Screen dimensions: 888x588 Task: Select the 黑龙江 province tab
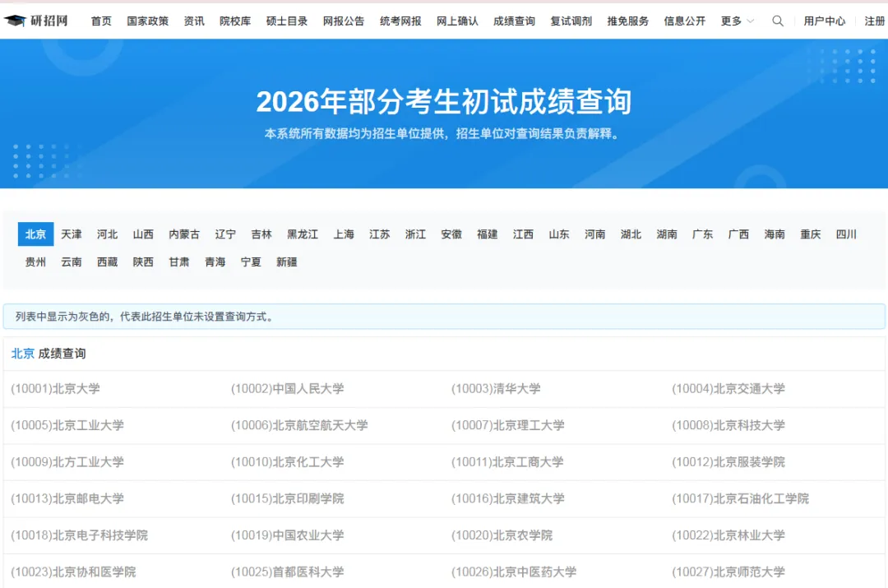[x=303, y=234]
